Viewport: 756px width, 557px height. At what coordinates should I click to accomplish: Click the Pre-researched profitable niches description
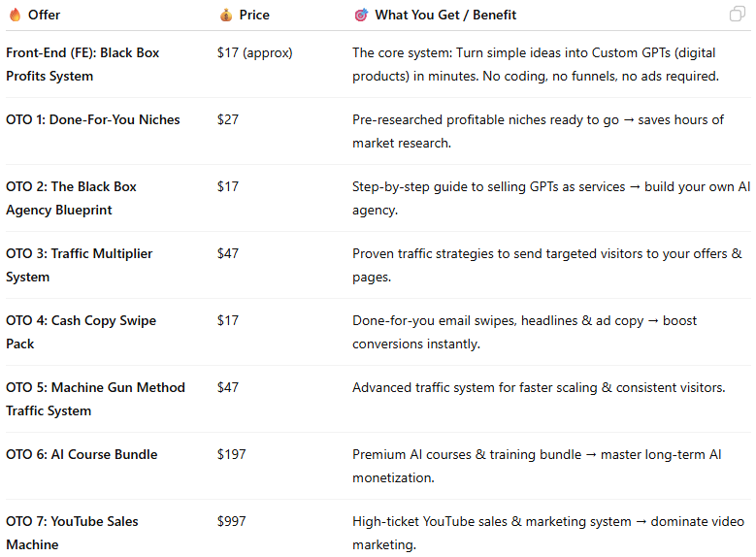pyautogui.click(x=538, y=131)
